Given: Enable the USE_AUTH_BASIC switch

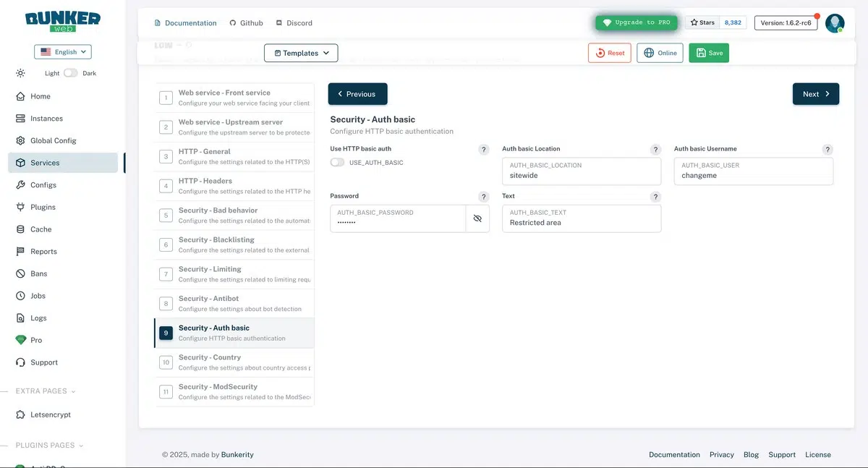Looking at the screenshot, I should point(337,163).
